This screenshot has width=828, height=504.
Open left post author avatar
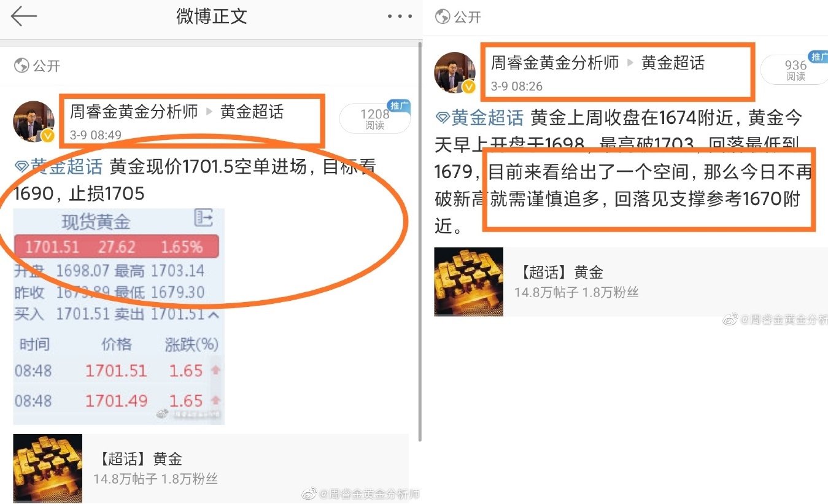pos(34,121)
